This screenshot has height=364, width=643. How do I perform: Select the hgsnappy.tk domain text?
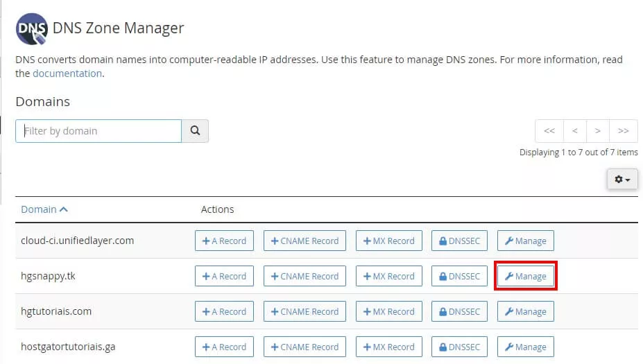click(48, 276)
